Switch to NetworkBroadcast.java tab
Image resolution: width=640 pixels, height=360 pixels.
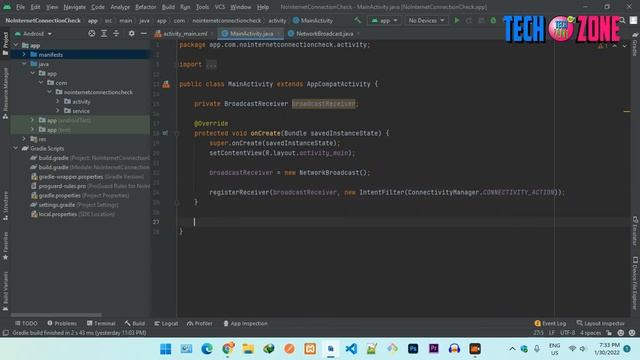324,33
